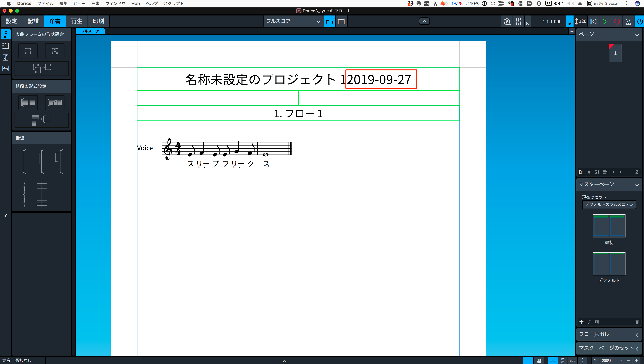Viewport: 644px width, 364px height.
Task: Enable single pages vertically arrangement
Action: (582, 361)
